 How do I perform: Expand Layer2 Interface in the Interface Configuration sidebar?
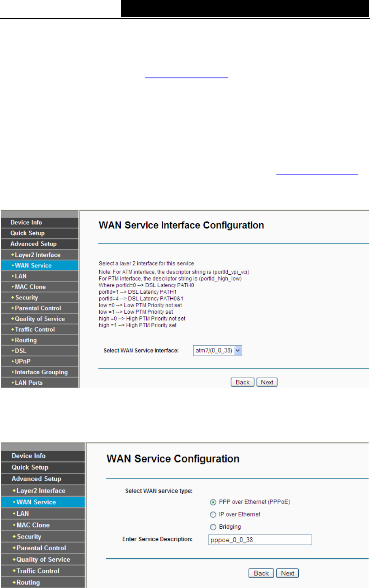(39, 255)
